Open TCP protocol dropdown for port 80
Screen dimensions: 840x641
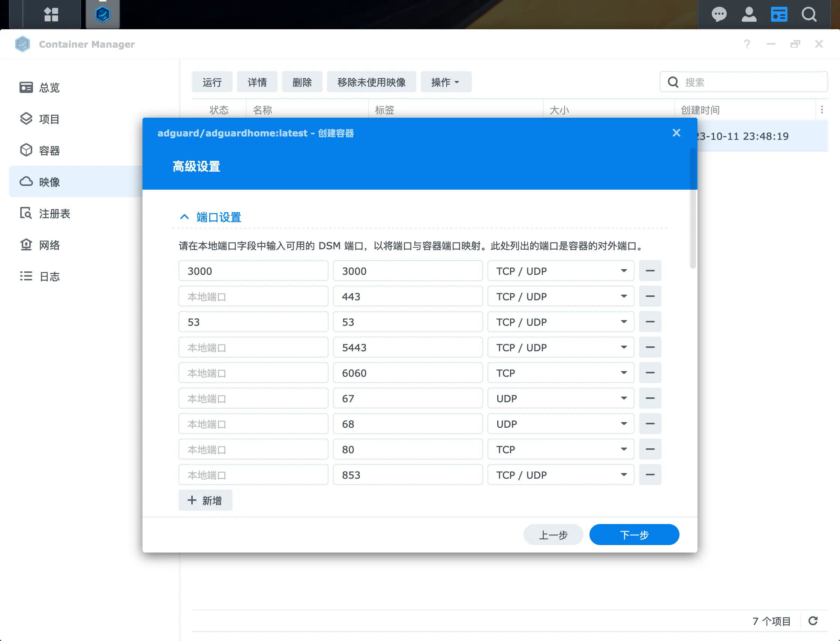[x=561, y=449]
